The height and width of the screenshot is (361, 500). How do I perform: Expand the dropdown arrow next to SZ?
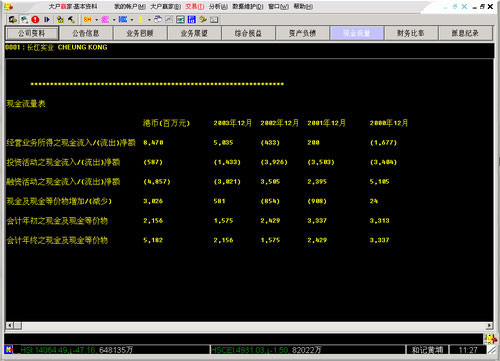[114, 20]
